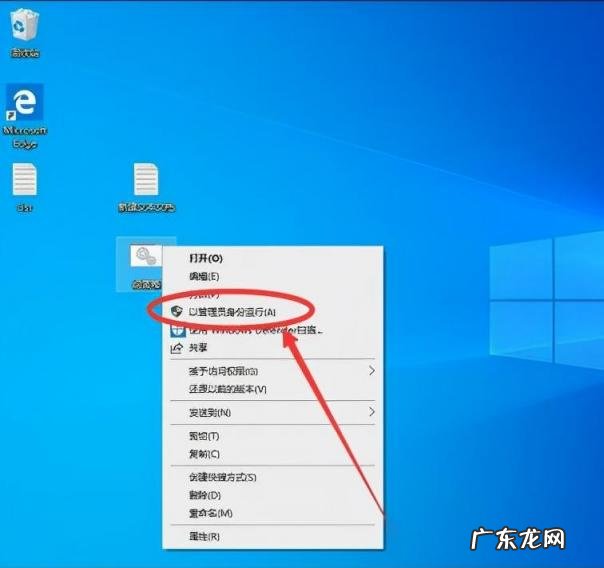
Task: Click the share icon in the context menu
Action: [176, 349]
